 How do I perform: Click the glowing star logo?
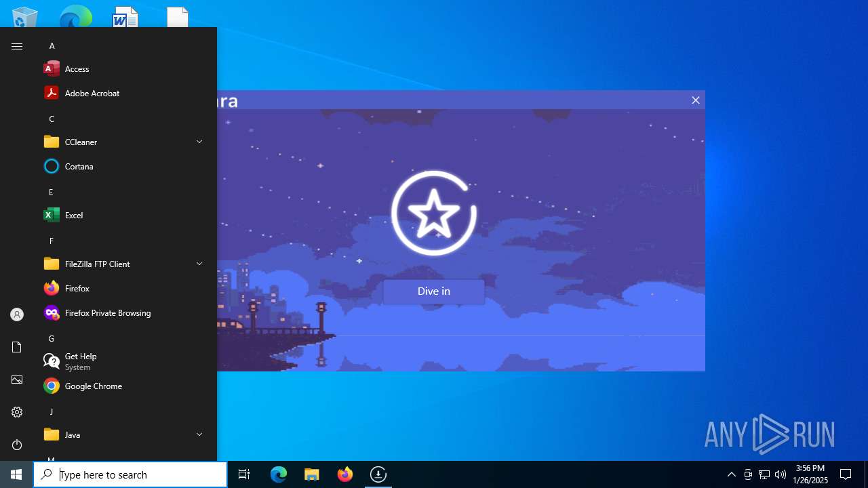point(434,213)
